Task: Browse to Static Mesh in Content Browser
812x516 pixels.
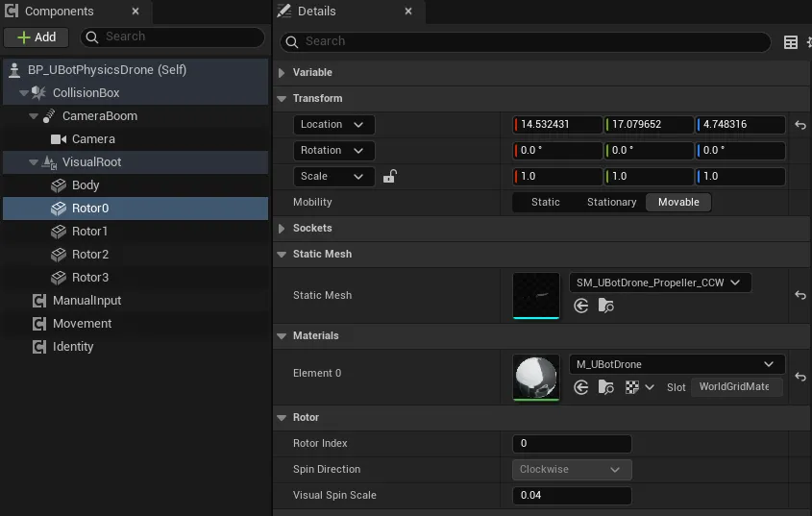Action: 606,306
